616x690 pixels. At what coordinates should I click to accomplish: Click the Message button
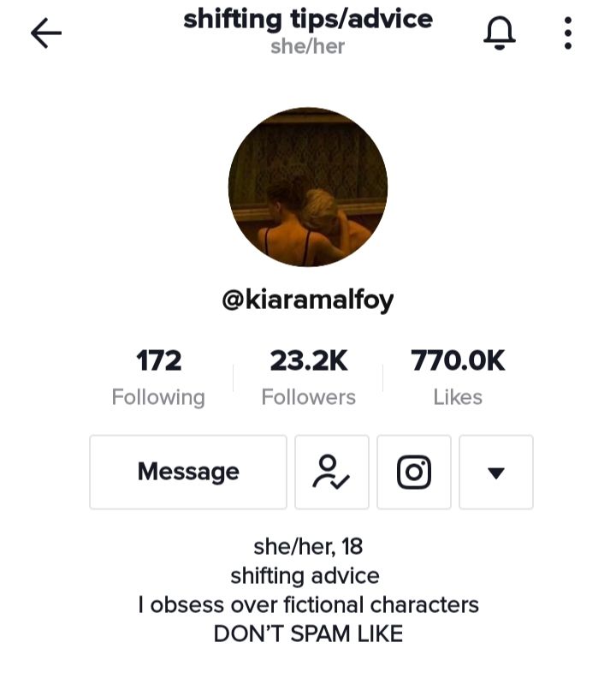[x=188, y=473]
